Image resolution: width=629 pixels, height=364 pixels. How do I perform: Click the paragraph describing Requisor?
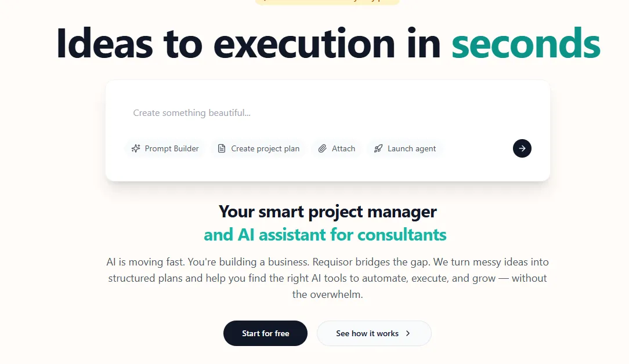(x=327, y=278)
